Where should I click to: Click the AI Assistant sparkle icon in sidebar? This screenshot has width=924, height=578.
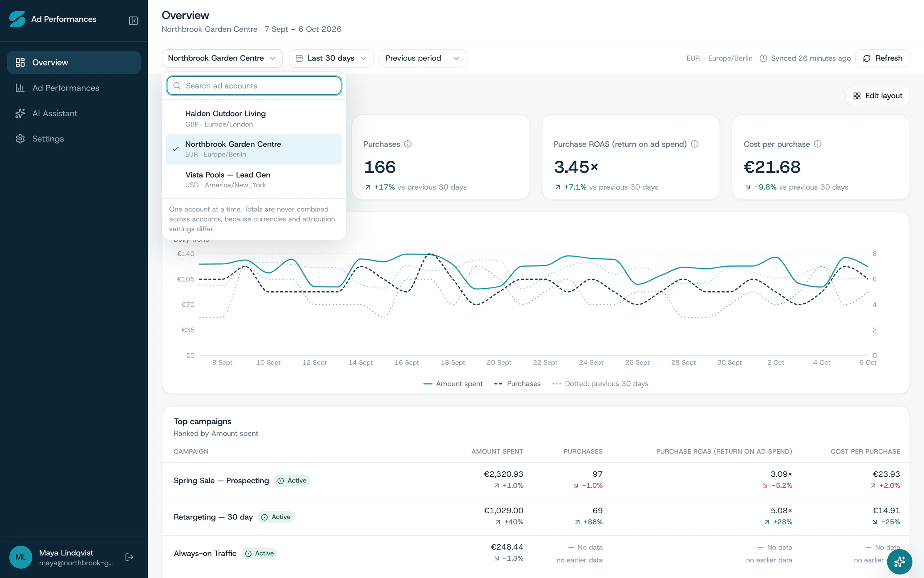(x=20, y=113)
